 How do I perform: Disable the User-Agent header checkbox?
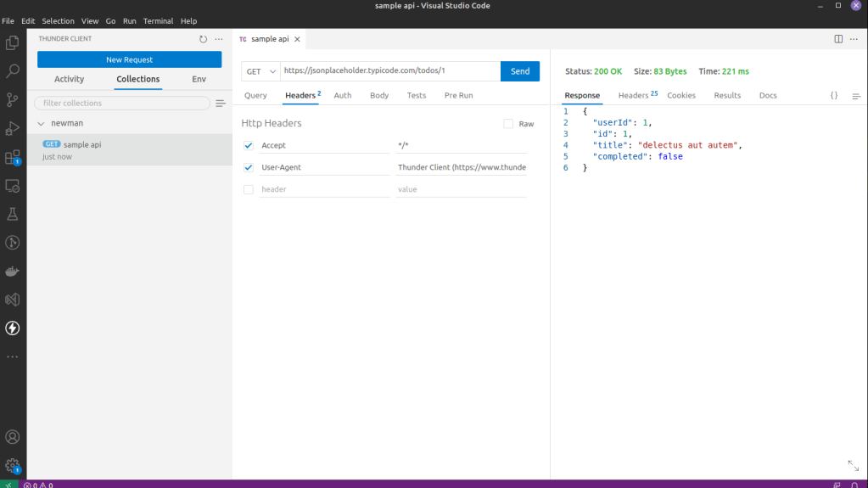tap(249, 167)
